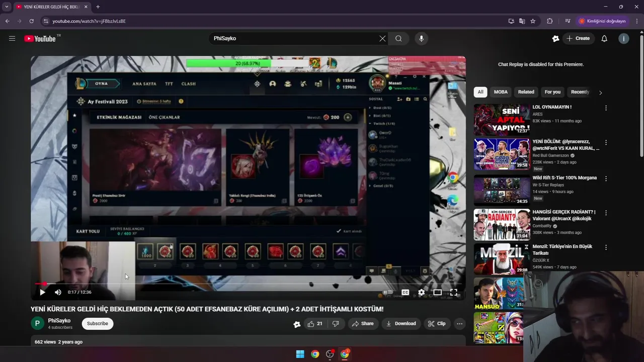This screenshot has width=644, height=362.
Task: Seek on the red video progress bar
Action: click(x=248, y=284)
